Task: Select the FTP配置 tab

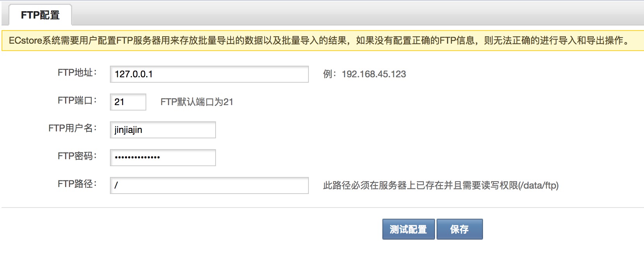Action: pyautogui.click(x=40, y=15)
